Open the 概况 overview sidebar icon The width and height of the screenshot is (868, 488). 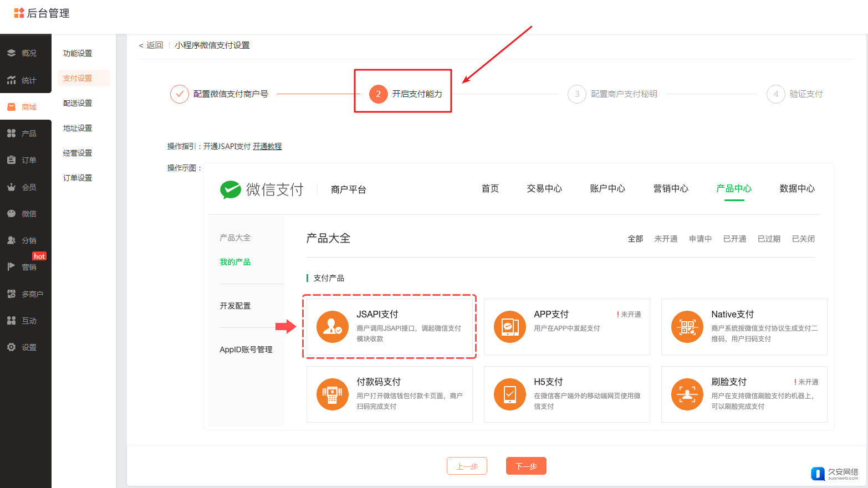[x=11, y=53]
